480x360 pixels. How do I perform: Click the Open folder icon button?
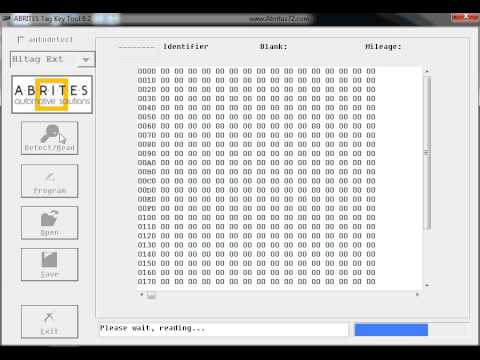click(x=50, y=223)
